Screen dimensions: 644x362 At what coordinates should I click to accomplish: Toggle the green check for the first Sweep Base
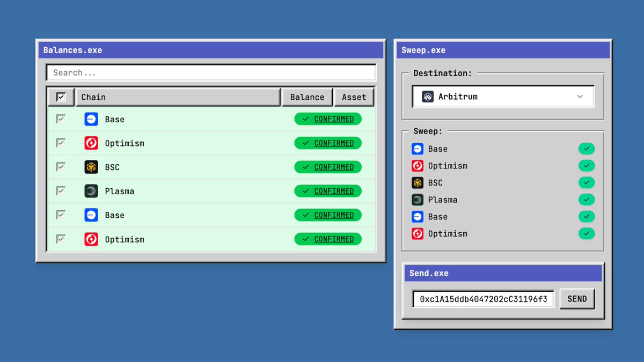[x=587, y=149]
